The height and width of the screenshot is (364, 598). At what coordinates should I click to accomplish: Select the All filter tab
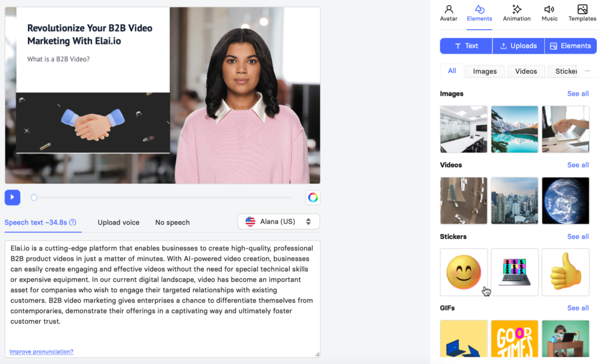(452, 71)
